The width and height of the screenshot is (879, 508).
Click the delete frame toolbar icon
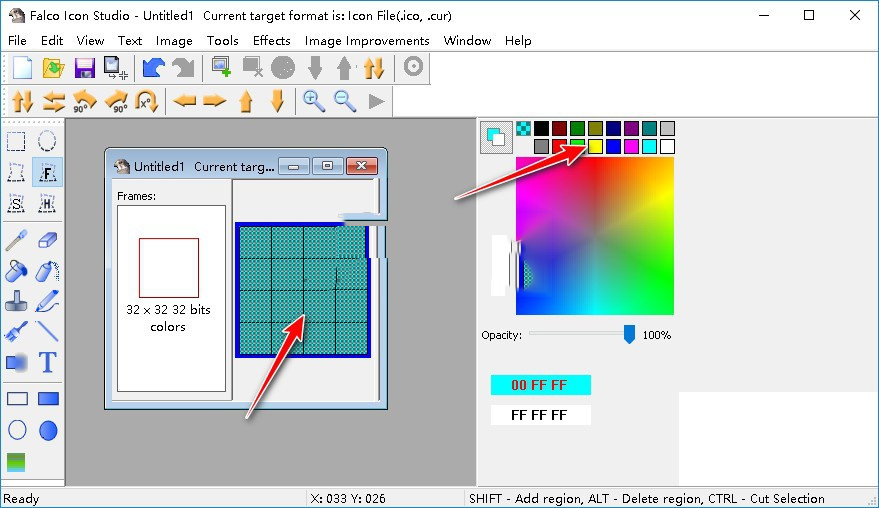[252, 67]
